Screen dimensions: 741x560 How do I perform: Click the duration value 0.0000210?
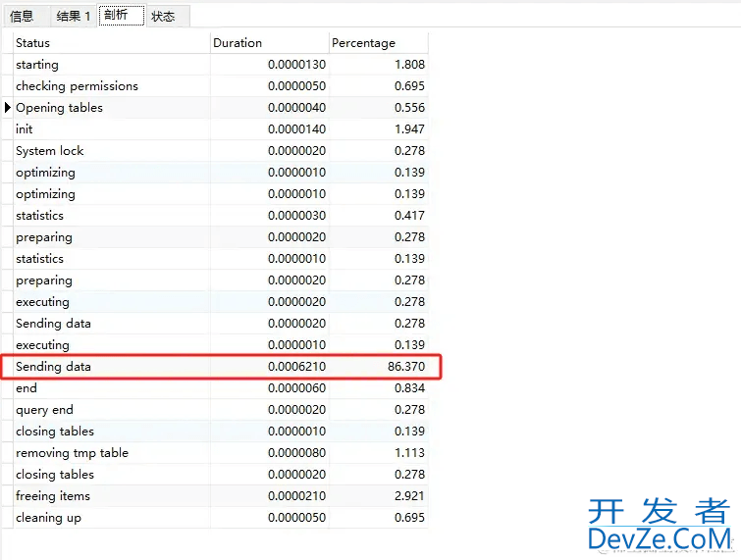(x=296, y=496)
